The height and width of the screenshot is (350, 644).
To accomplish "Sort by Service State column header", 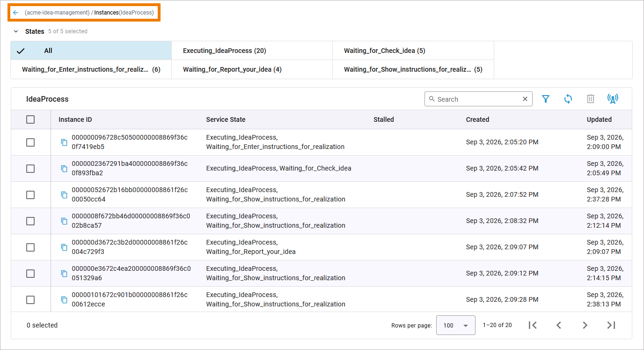I will pos(226,119).
